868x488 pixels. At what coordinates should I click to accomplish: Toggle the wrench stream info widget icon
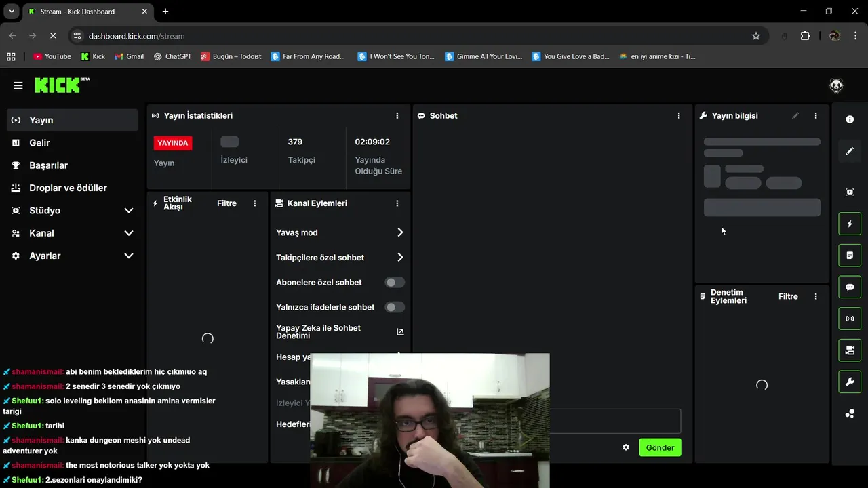pyautogui.click(x=850, y=382)
